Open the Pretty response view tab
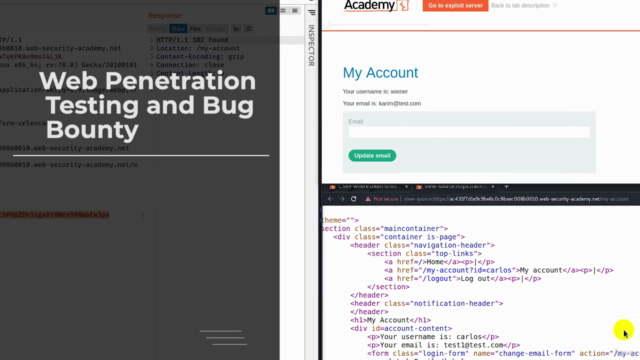Screen dimensions: 640x360 tap(158, 29)
